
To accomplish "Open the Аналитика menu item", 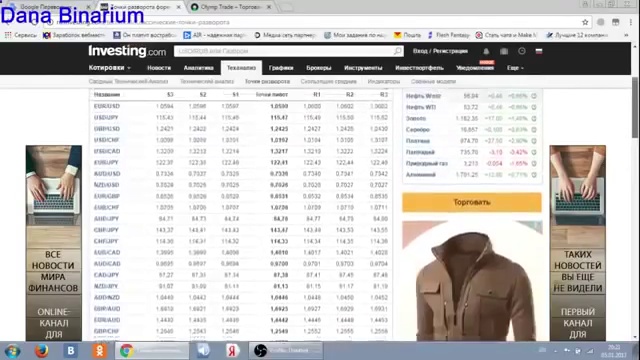I will point(198,68).
